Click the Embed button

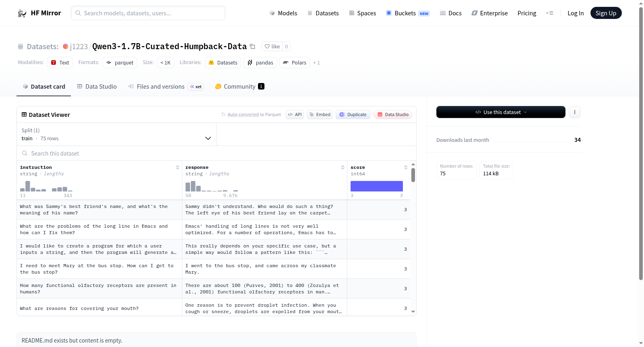pos(320,114)
